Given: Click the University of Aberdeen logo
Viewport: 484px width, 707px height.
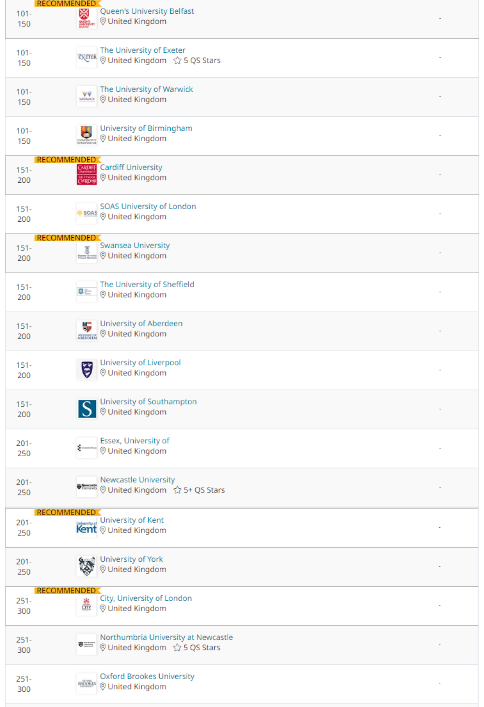Looking at the screenshot, I should point(87,331).
